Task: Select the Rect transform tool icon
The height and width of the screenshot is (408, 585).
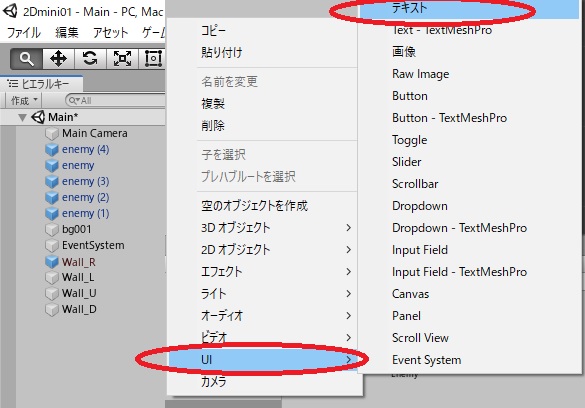Action: (153, 59)
